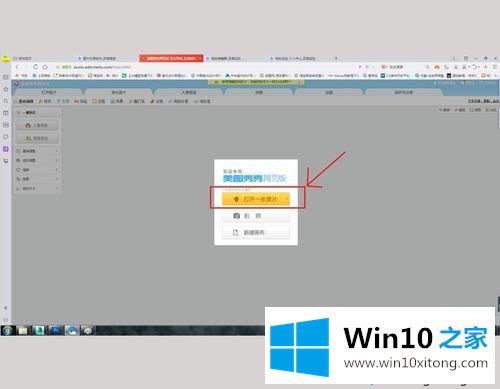The image size is (500, 389).
Task: Open the cloud icon on taskbar
Action: [72, 330]
